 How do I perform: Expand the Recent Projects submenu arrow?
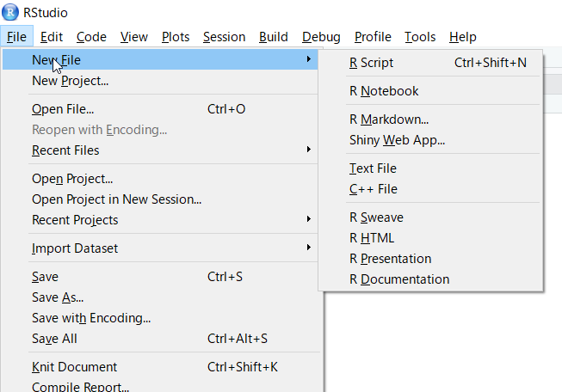[x=309, y=218]
